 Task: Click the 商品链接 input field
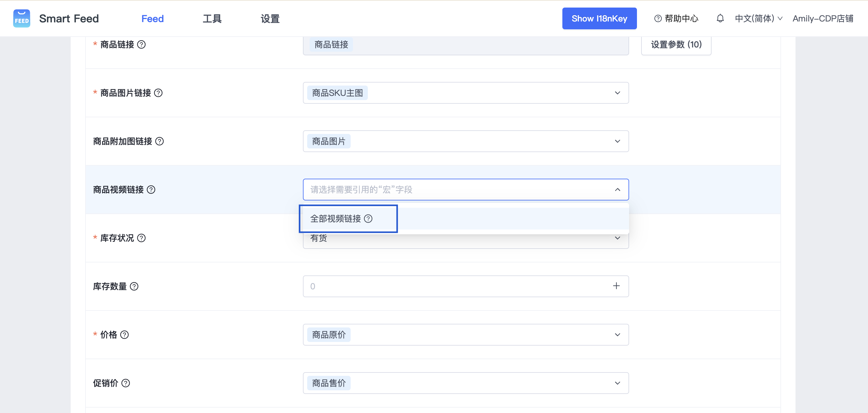[466, 45]
